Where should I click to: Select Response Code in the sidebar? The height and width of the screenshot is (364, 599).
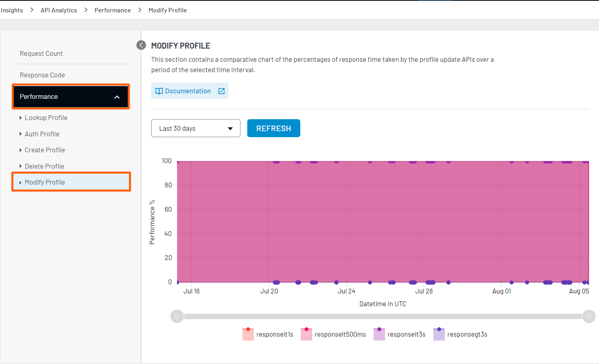tap(42, 75)
